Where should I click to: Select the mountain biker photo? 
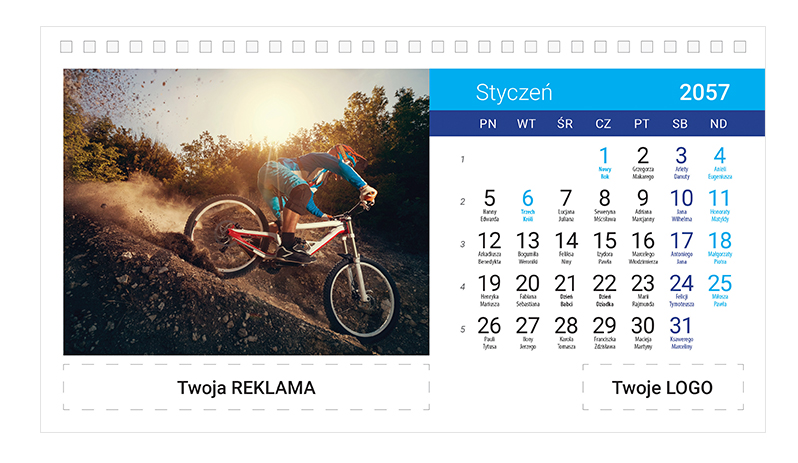(x=246, y=212)
